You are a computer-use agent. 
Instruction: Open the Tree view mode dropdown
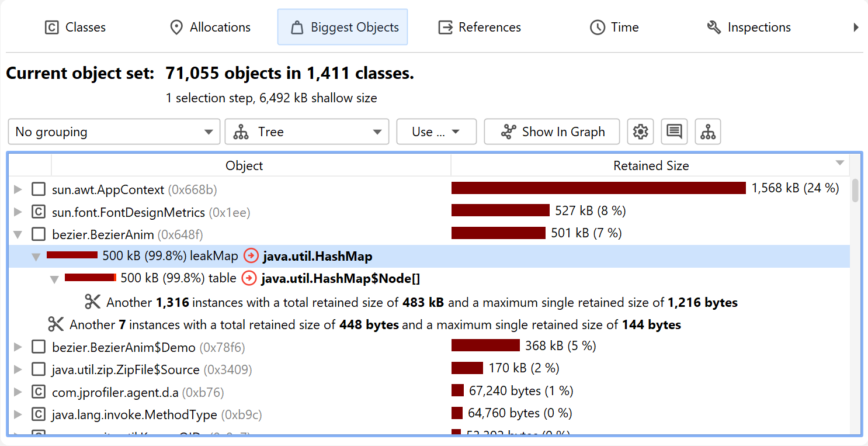tap(307, 132)
